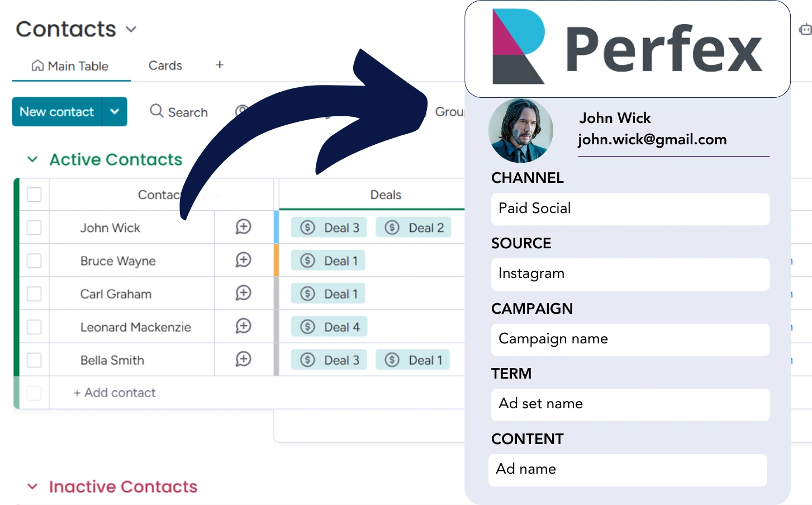This screenshot has width=812, height=505.
Task: Expand the Inactive Contacts group
Action: point(32,487)
